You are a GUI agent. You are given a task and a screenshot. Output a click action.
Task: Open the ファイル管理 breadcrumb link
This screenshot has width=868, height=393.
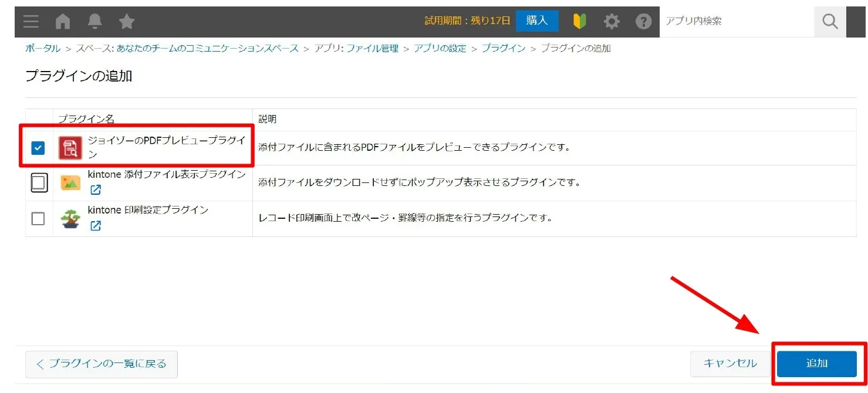pyautogui.click(x=372, y=49)
